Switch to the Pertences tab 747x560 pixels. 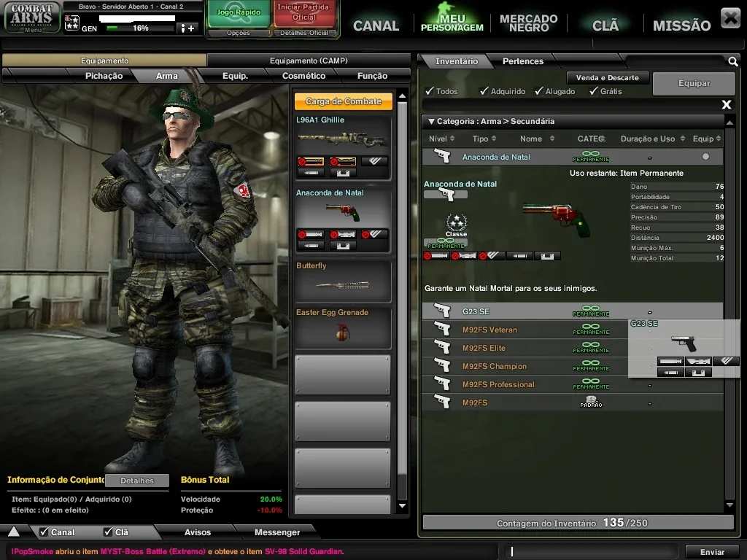[x=522, y=61]
